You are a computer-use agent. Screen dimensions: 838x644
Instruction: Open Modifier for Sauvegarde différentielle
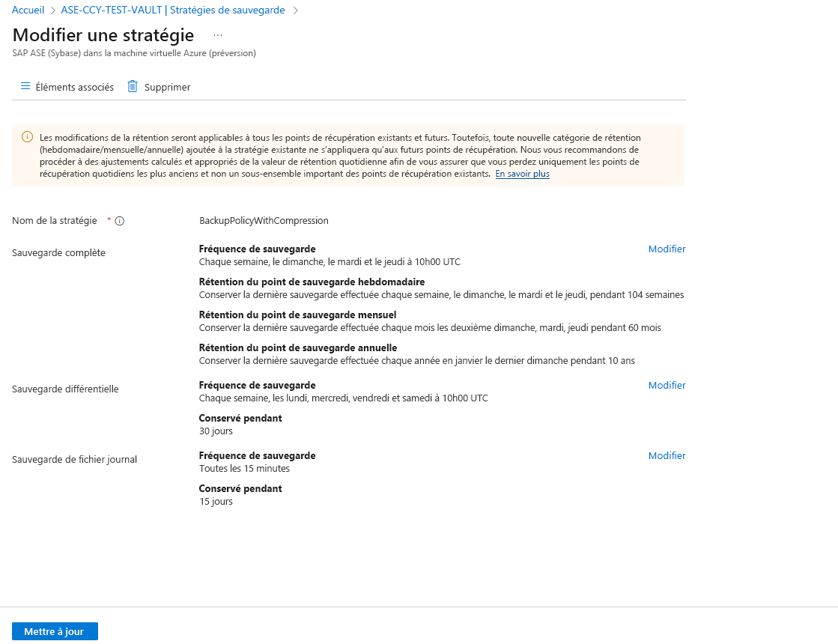pyautogui.click(x=667, y=385)
